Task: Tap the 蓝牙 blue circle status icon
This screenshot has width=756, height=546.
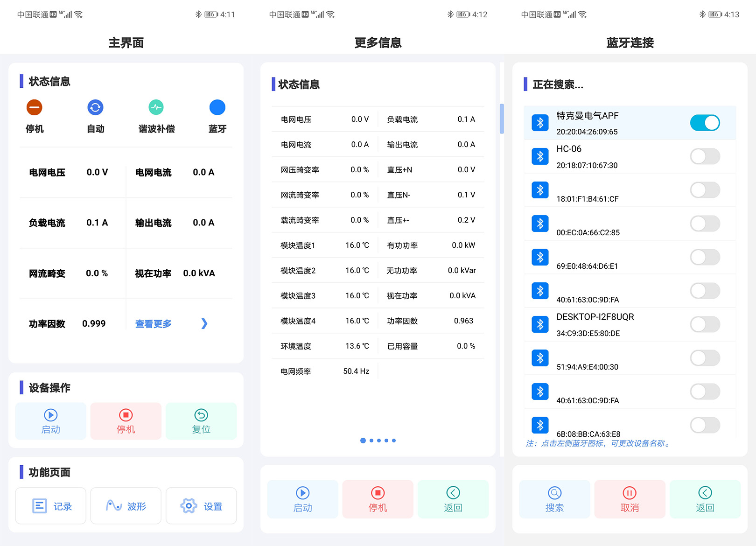Action: coord(217,108)
